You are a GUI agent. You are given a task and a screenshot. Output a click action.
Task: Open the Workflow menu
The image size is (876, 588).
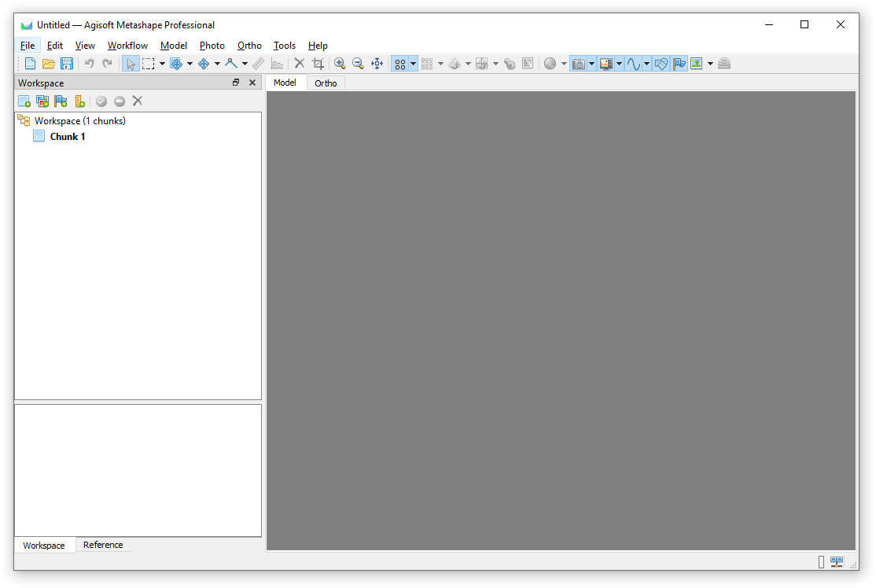tap(127, 46)
